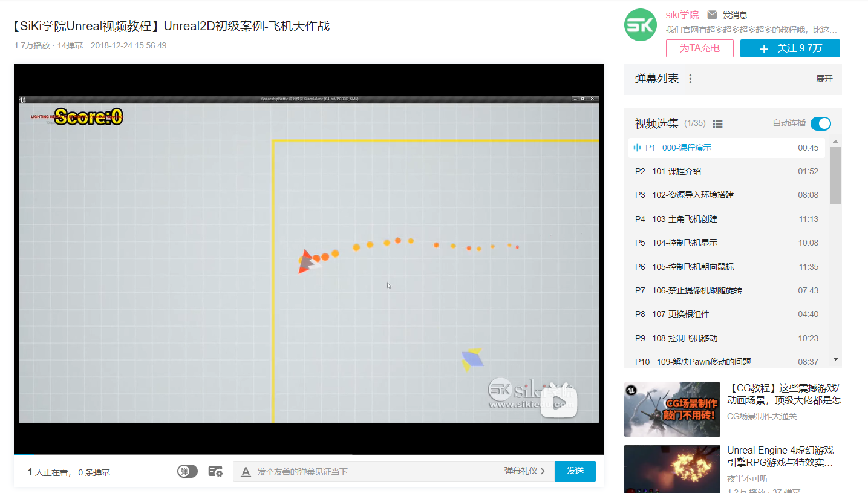
Task: Click the SiKi学院 channel avatar
Action: pos(641,25)
